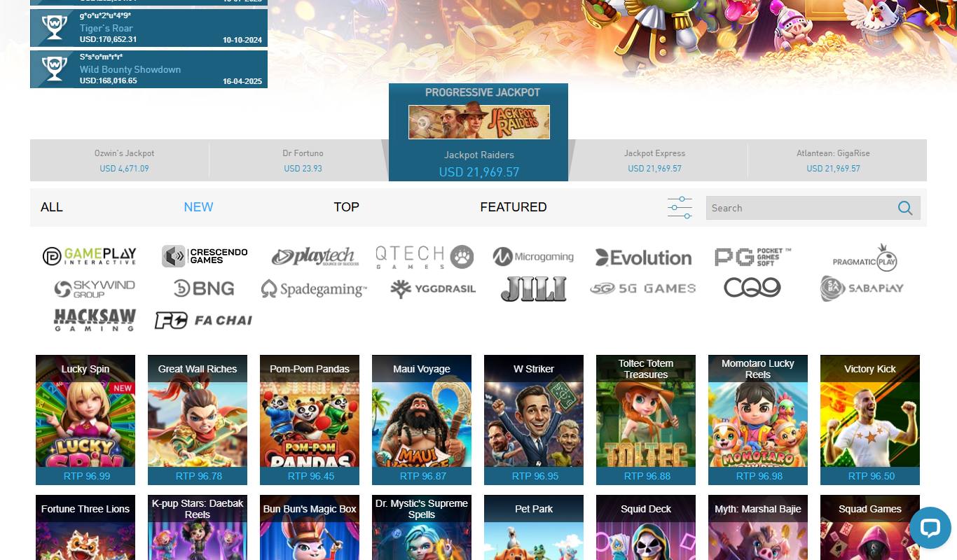Viewport: 957px width, 560px height.
Task: Switch to the TOP games tab
Action: 346,207
